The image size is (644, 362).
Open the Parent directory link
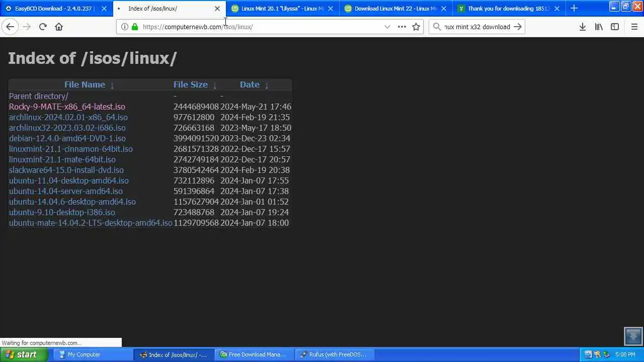click(x=39, y=96)
